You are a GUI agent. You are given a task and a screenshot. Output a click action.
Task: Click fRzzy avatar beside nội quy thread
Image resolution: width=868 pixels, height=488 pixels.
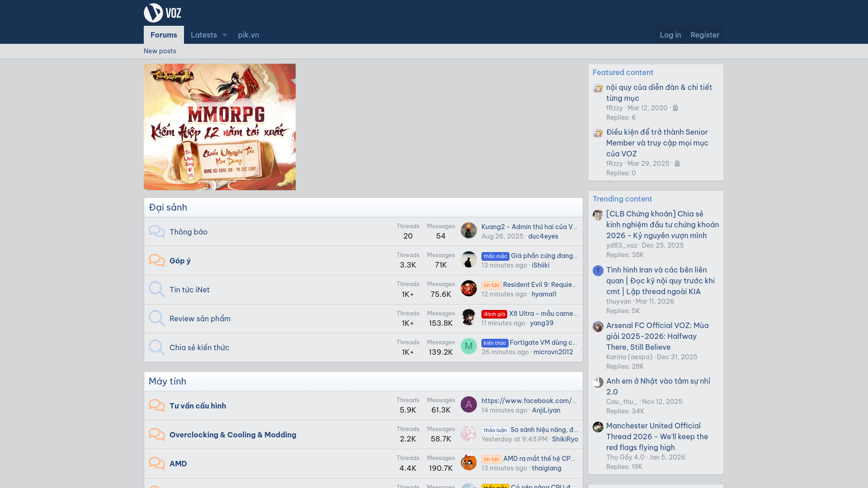tap(598, 88)
